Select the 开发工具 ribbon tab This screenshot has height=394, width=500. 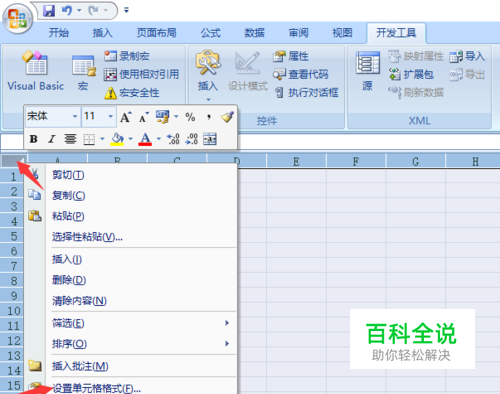tap(396, 33)
